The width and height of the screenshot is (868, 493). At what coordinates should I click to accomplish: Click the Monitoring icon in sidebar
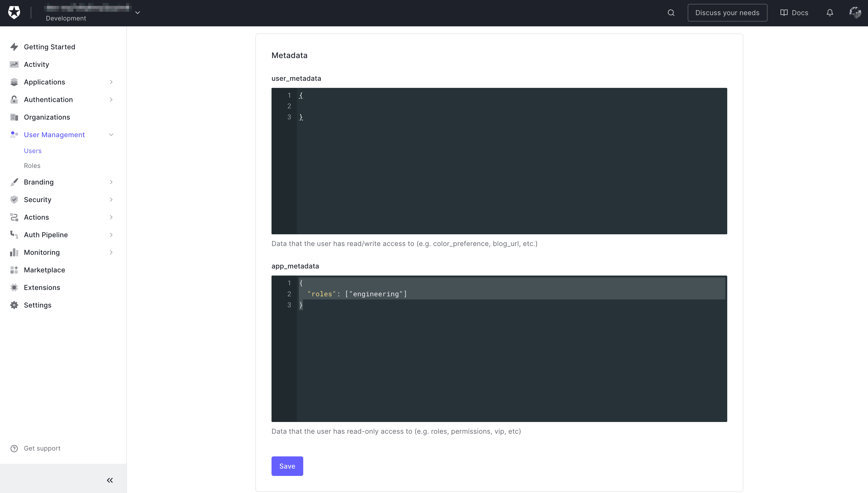15,252
